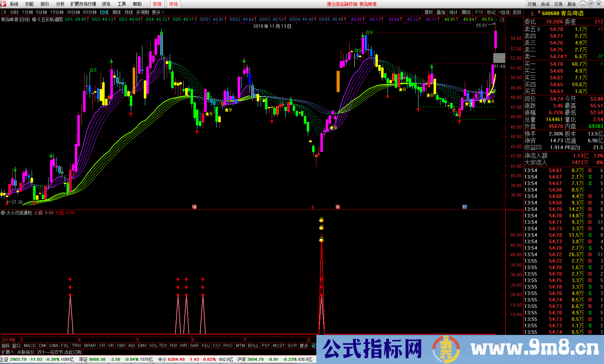Click the 增 event marker on chart bottom
604x364 pixels.
195,207
